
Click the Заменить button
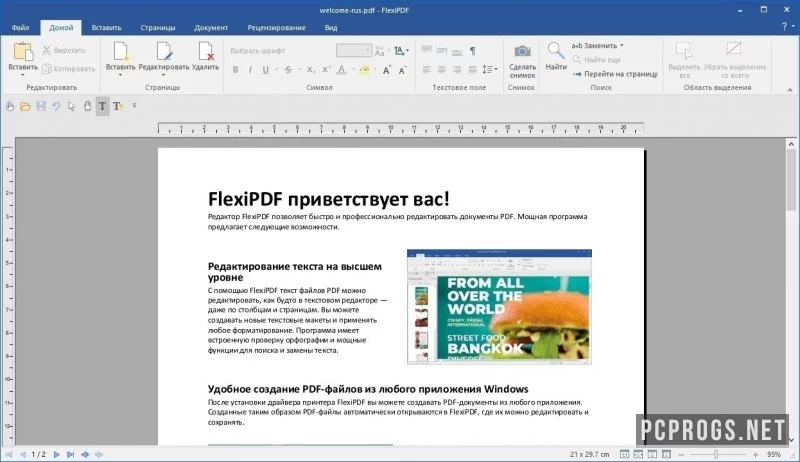594,45
